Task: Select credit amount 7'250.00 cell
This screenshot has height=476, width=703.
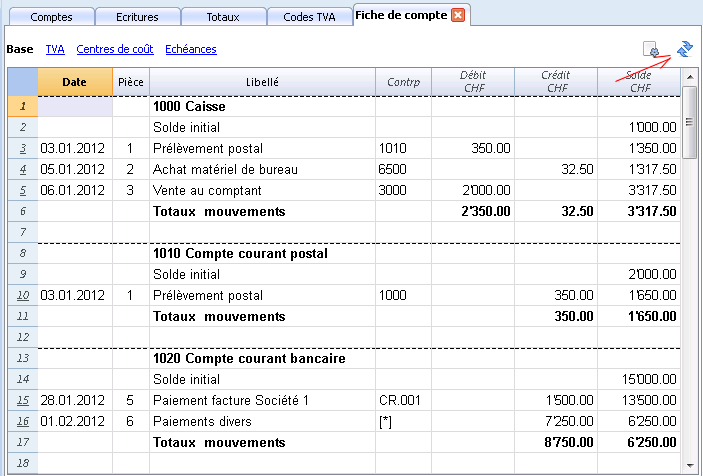Action: click(x=556, y=421)
